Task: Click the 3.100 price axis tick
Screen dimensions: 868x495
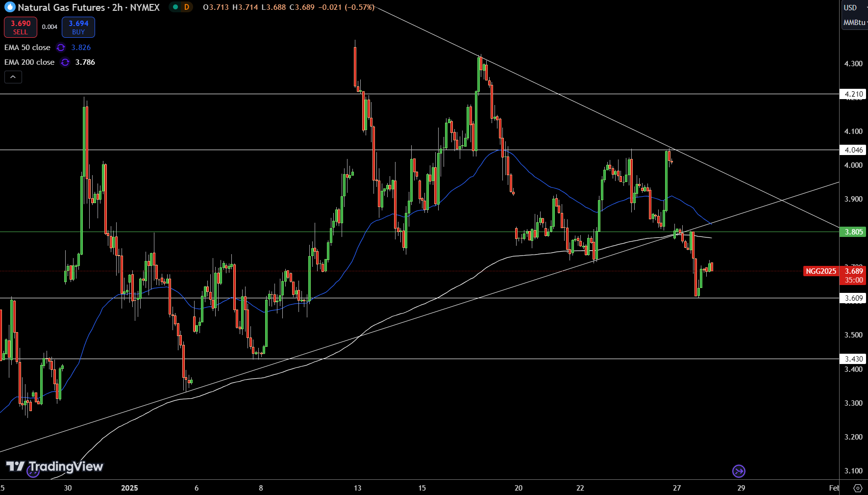Action: 853,471
